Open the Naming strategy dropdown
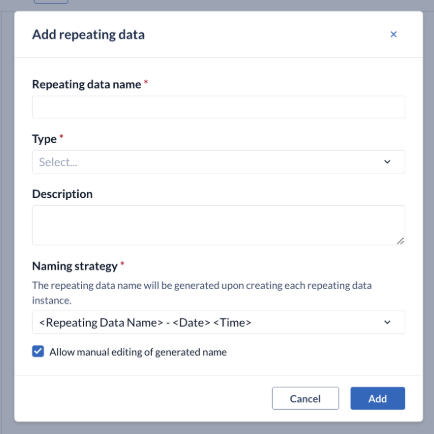Screen dimensions: 434x434 pos(218,322)
